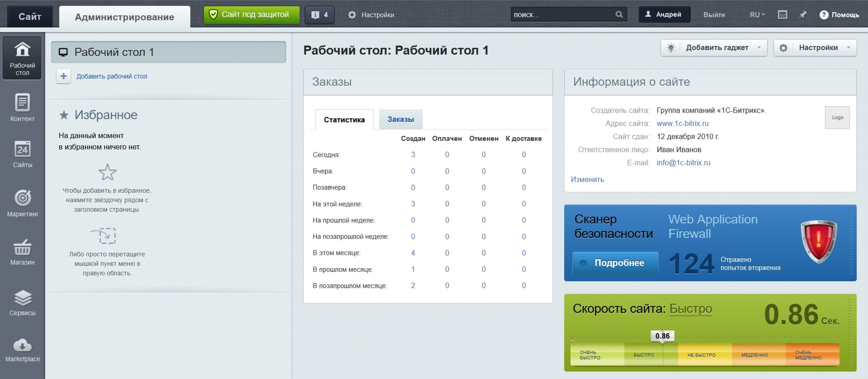Open notifications counter showing 4
Viewport: 868px width, 379px height.
319,15
